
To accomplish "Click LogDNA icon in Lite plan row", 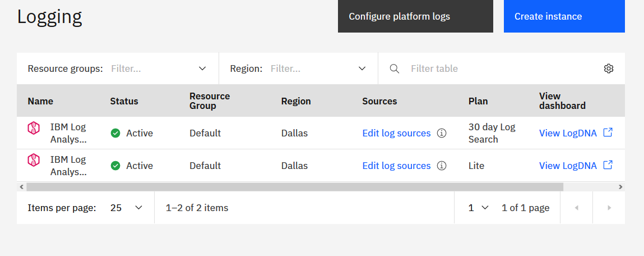I will click(x=34, y=159).
